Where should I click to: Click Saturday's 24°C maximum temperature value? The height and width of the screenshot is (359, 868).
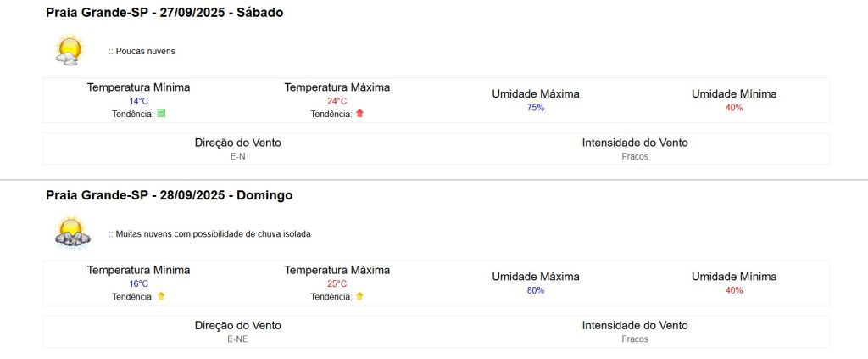coord(337,101)
